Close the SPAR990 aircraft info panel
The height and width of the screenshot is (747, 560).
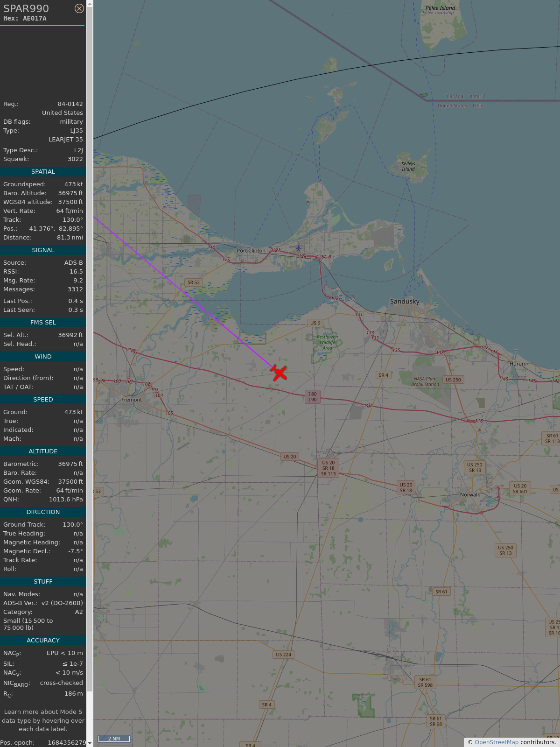(79, 8)
